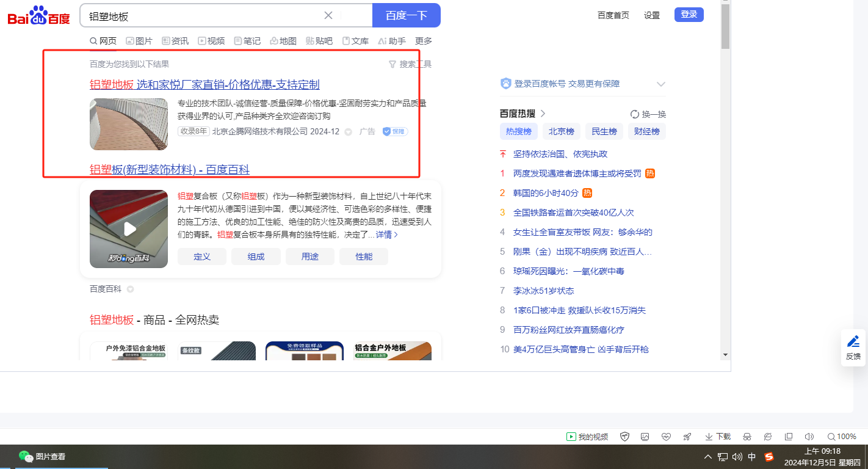868x469 pixels.
Task: Show hidden system tray icons
Action: tap(708, 457)
